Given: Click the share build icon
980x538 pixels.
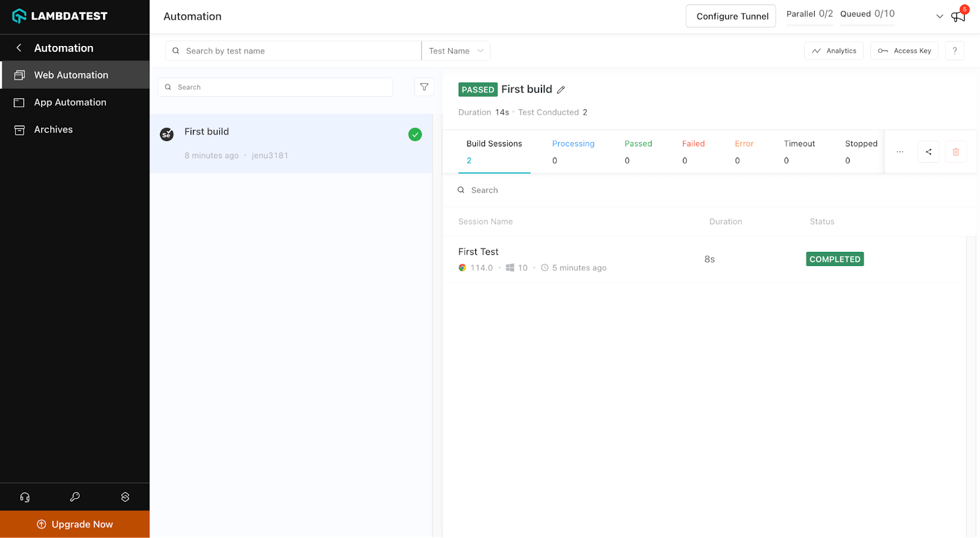Looking at the screenshot, I should tap(929, 152).
